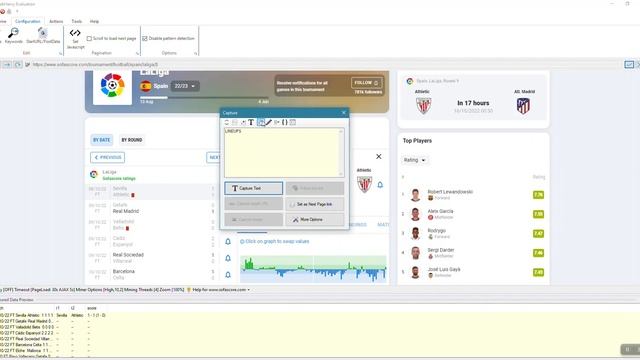
Task: Open the Help ribbon tab
Action: (94, 21)
